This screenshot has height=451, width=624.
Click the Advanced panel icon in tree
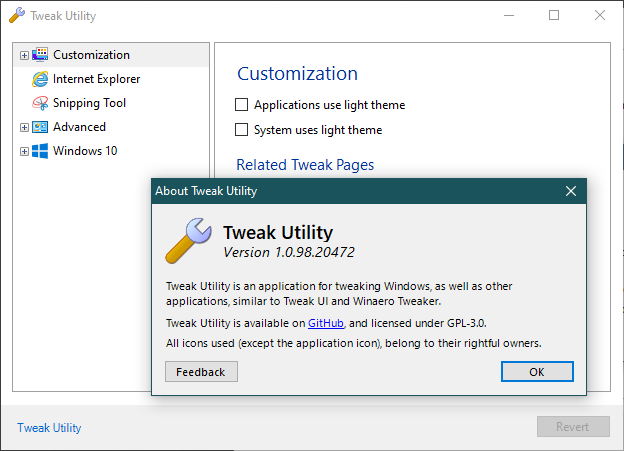pos(40,127)
